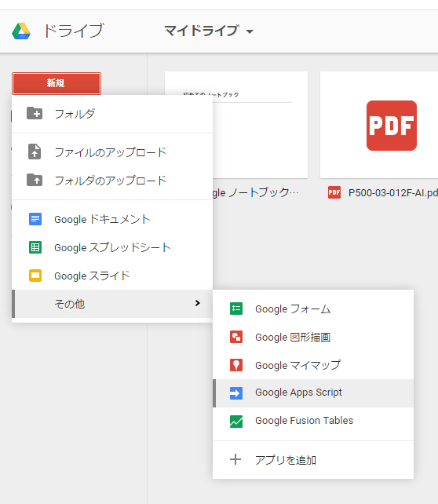Click the folder upload icon
This screenshot has height=504, width=438.
tap(35, 180)
